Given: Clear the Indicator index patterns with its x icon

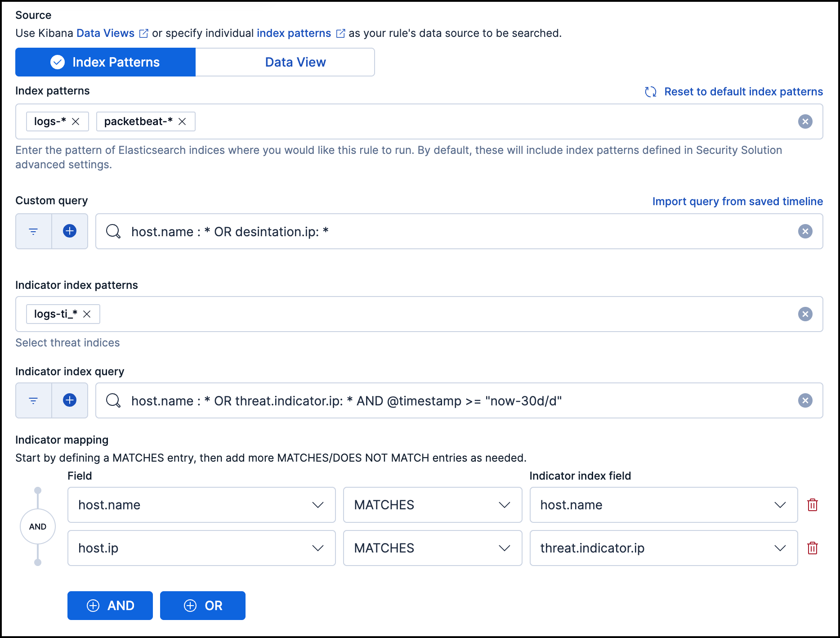Looking at the screenshot, I should click(x=805, y=314).
